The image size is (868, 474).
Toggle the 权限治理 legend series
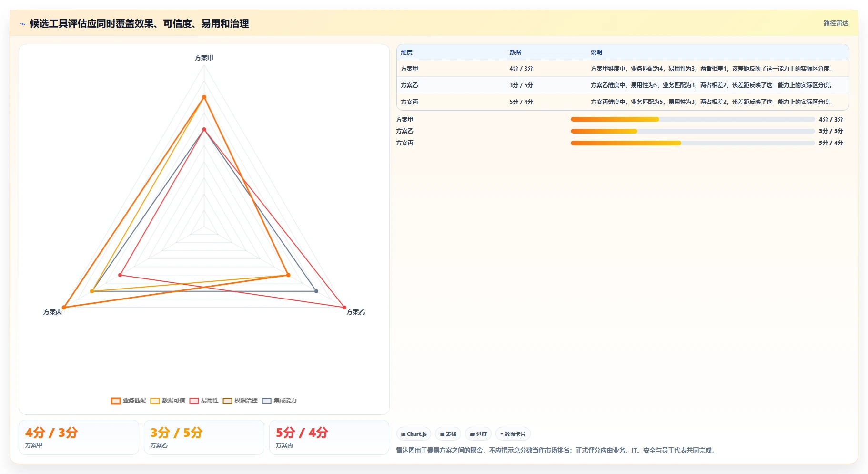pyautogui.click(x=240, y=401)
